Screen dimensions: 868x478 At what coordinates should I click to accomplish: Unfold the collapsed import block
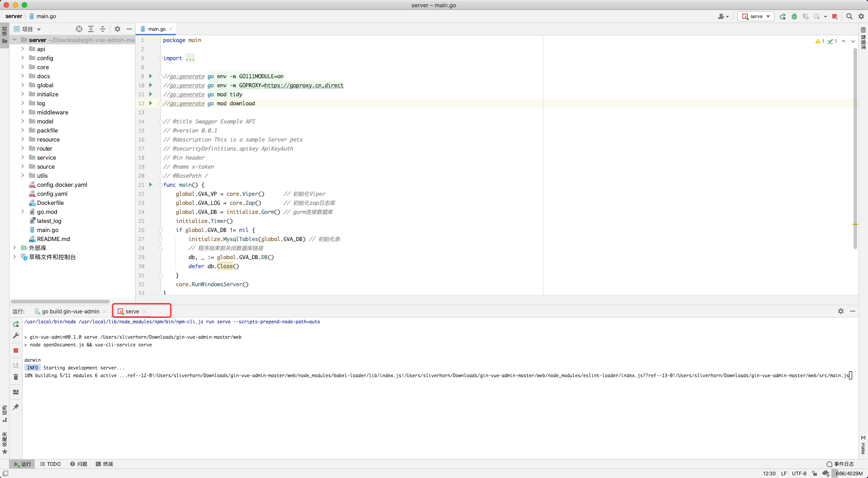pyautogui.click(x=190, y=58)
